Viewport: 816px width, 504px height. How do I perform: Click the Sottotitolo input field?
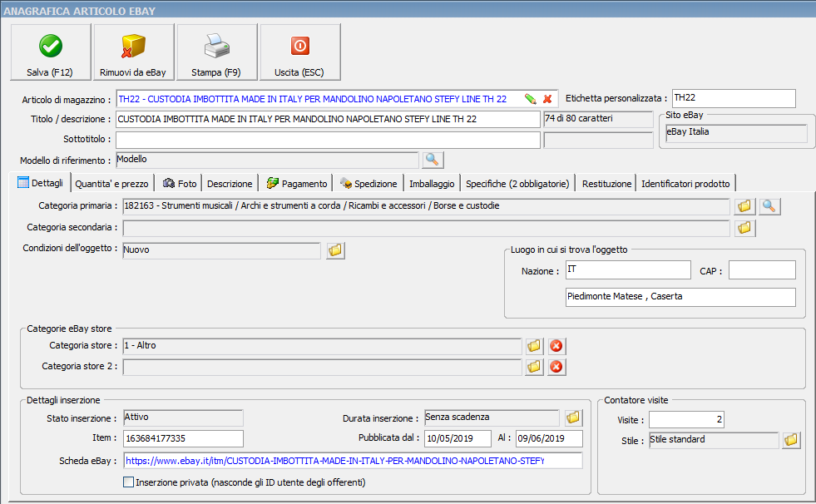pos(328,140)
